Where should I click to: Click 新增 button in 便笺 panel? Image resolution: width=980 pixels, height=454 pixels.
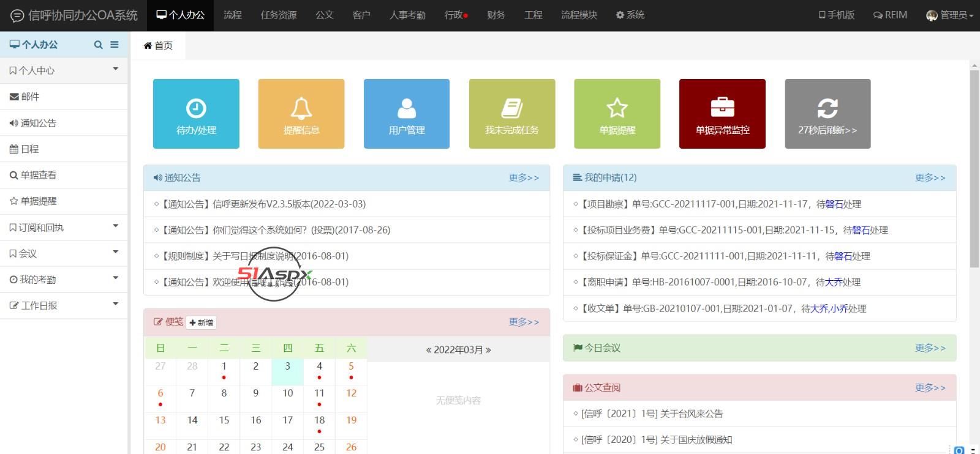(x=202, y=322)
